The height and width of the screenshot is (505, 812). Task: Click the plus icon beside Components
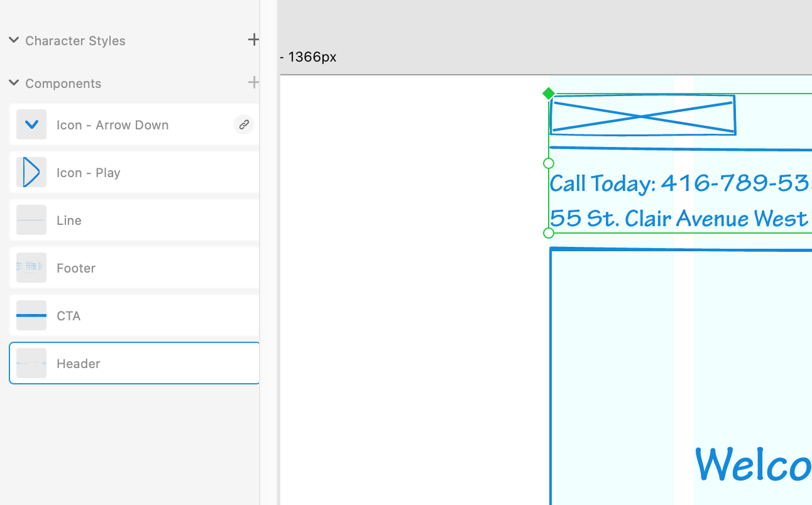pyautogui.click(x=253, y=82)
